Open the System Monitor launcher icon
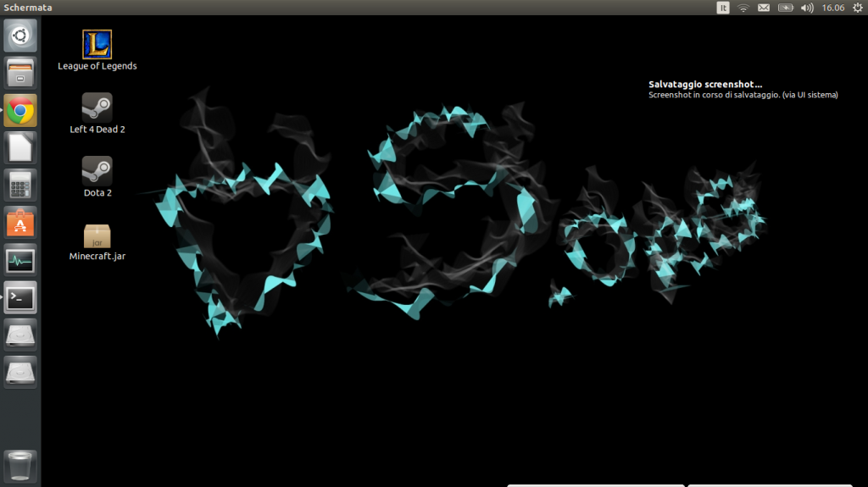The height and width of the screenshot is (487, 868). [20, 259]
